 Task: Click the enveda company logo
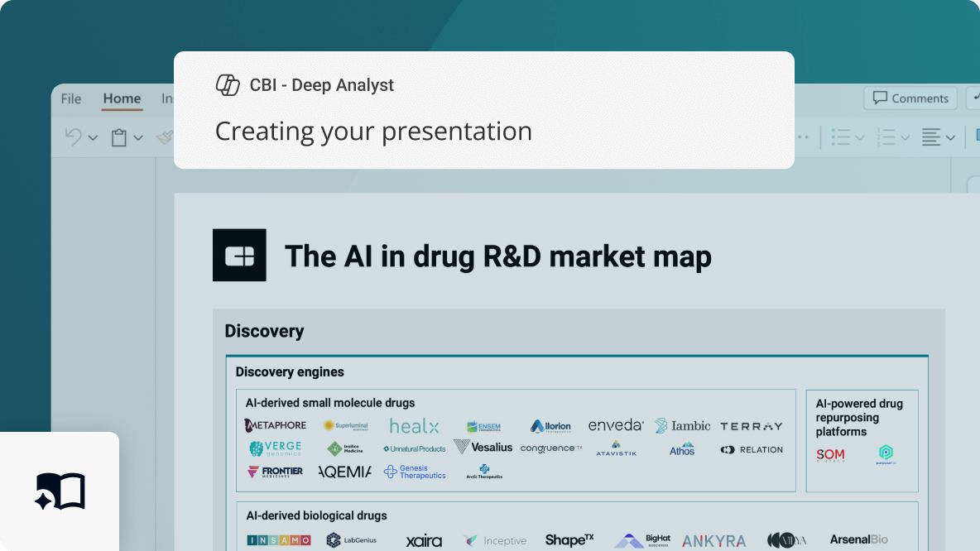tap(616, 425)
